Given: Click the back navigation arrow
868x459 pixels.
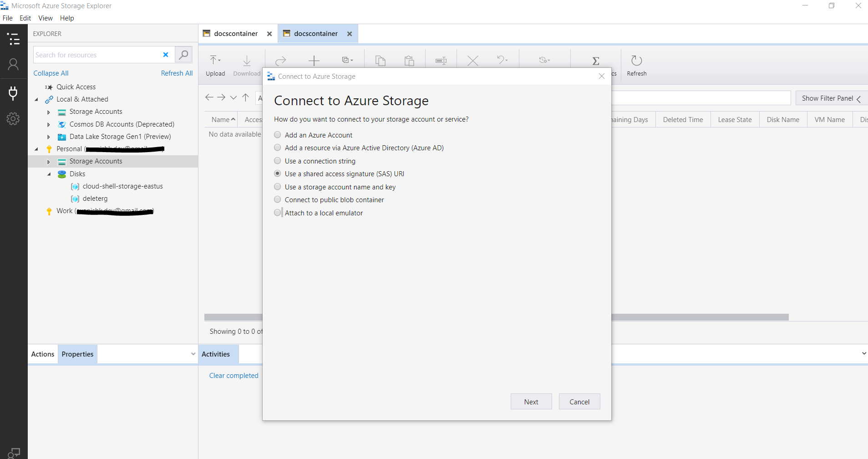Looking at the screenshot, I should [x=209, y=97].
